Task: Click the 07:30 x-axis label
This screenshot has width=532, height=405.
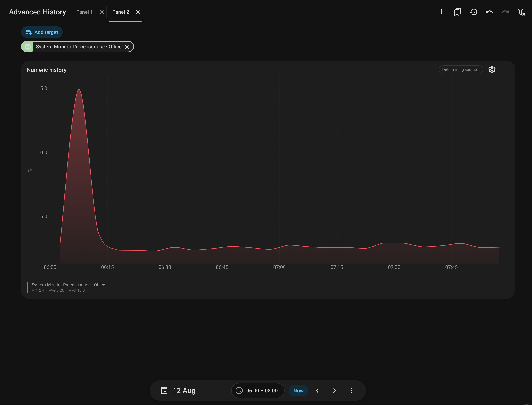Action: [394, 267]
